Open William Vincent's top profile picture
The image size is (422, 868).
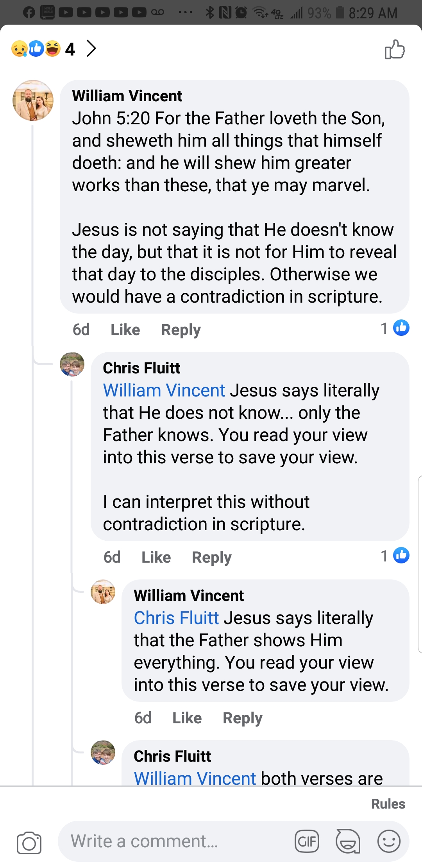[33, 100]
